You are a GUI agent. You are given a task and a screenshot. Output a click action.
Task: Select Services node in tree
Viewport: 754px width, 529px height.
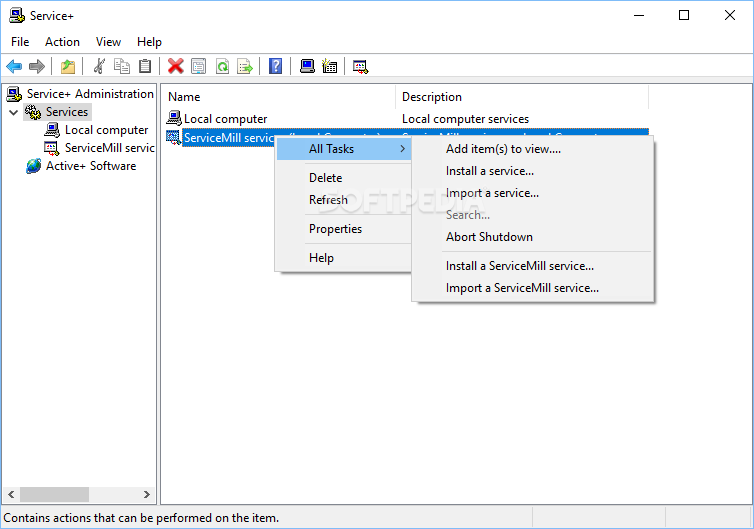tap(67, 112)
